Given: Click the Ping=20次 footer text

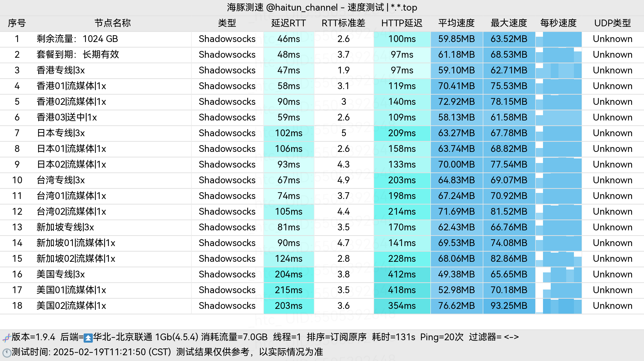Looking at the screenshot, I should coord(441,337).
